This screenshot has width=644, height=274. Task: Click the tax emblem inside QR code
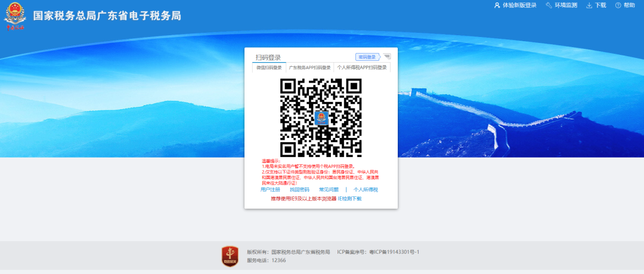point(321,117)
